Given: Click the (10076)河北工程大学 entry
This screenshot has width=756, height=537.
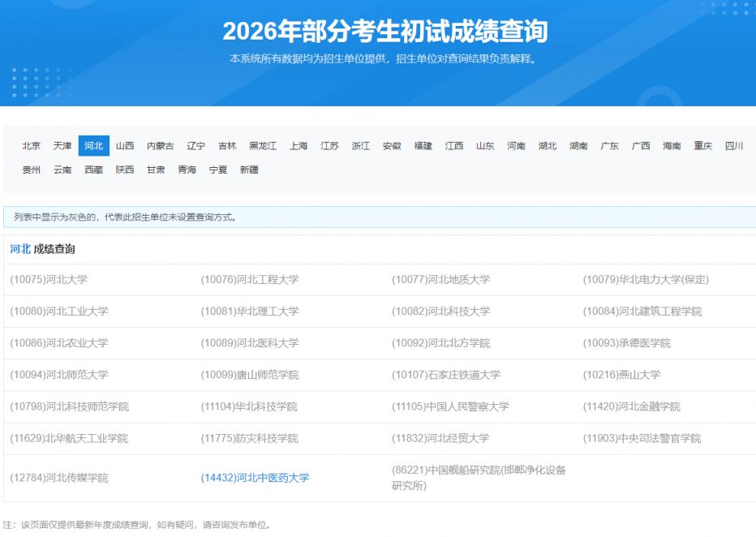Looking at the screenshot, I should click(250, 280).
